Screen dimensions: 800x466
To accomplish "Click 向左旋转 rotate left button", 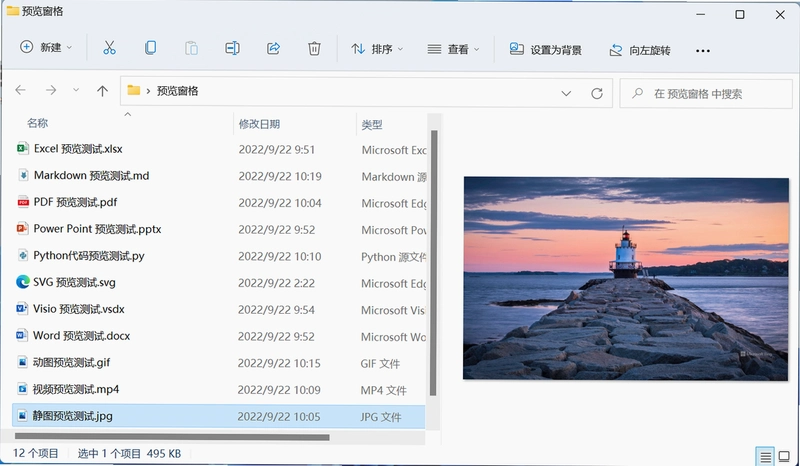I will point(640,50).
